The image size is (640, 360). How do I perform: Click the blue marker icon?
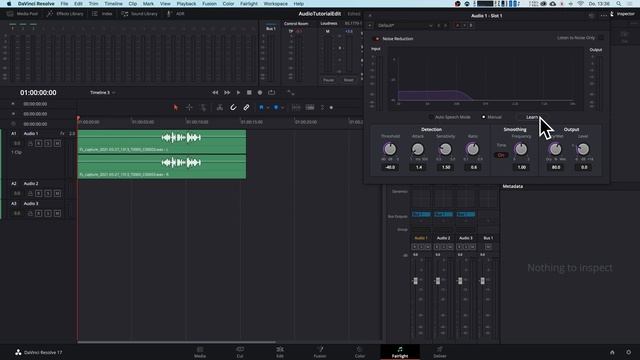point(276,107)
